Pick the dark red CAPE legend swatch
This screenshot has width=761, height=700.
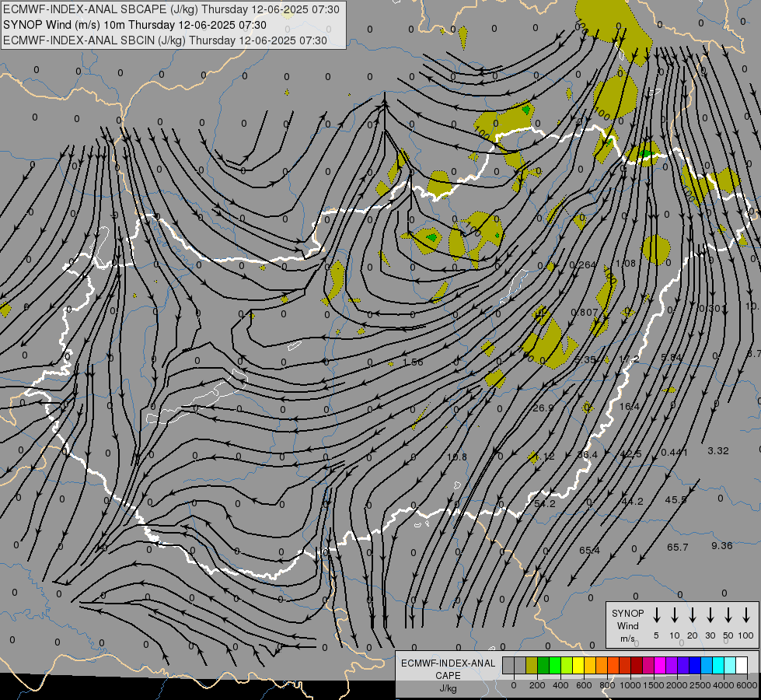coord(637,666)
